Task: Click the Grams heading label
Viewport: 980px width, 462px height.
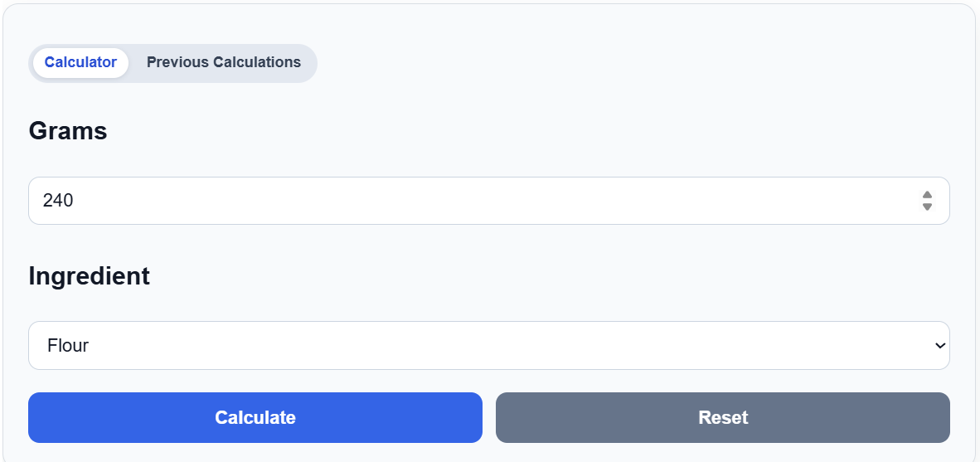Action: (67, 131)
